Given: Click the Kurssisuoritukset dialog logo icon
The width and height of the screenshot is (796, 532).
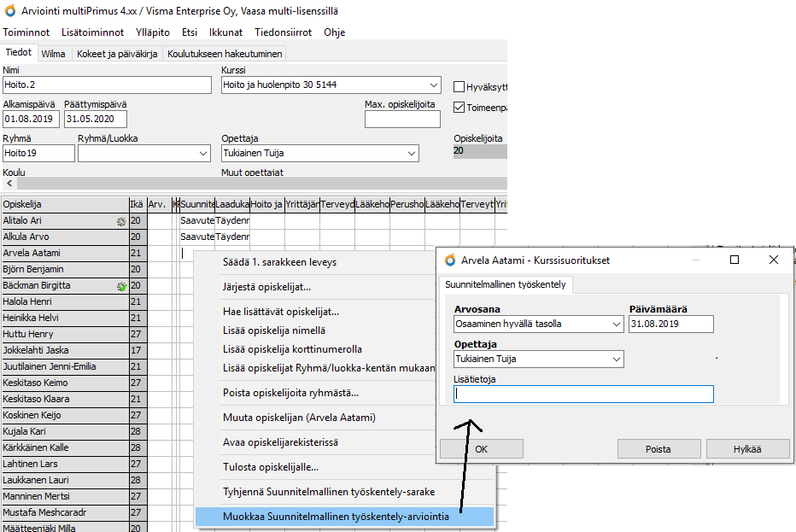Looking at the screenshot, I should point(450,260).
